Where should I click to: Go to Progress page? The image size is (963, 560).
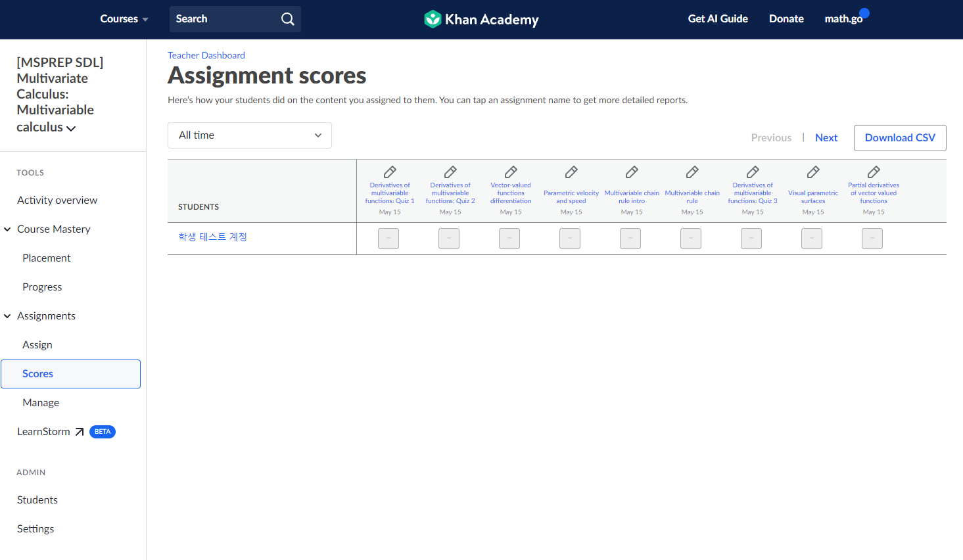point(42,287)
